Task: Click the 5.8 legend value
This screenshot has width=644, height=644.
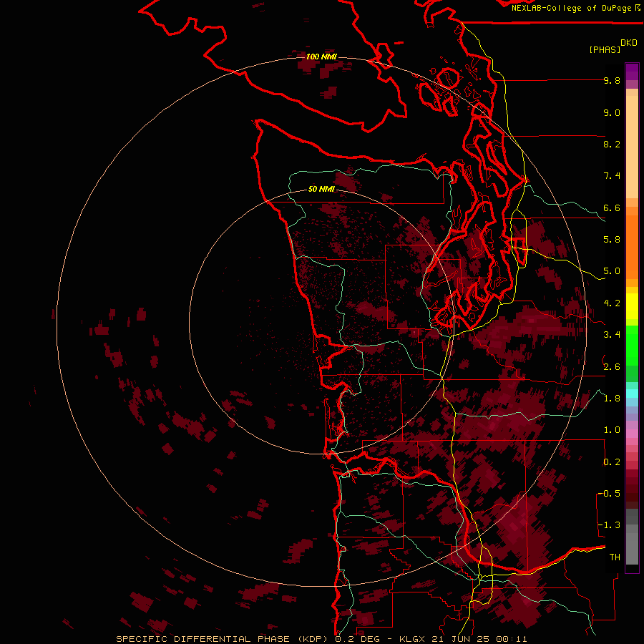Action: click(x=612, y=240)
